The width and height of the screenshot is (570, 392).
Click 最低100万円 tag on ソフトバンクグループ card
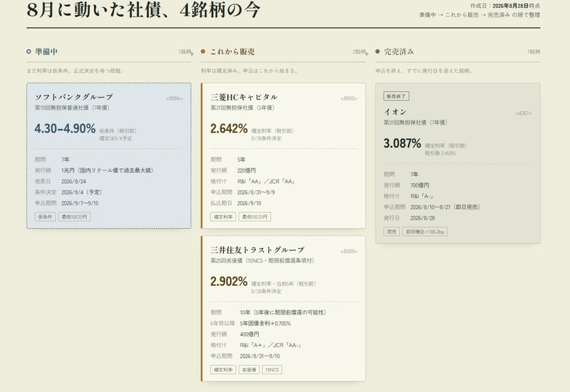(74, 217)
